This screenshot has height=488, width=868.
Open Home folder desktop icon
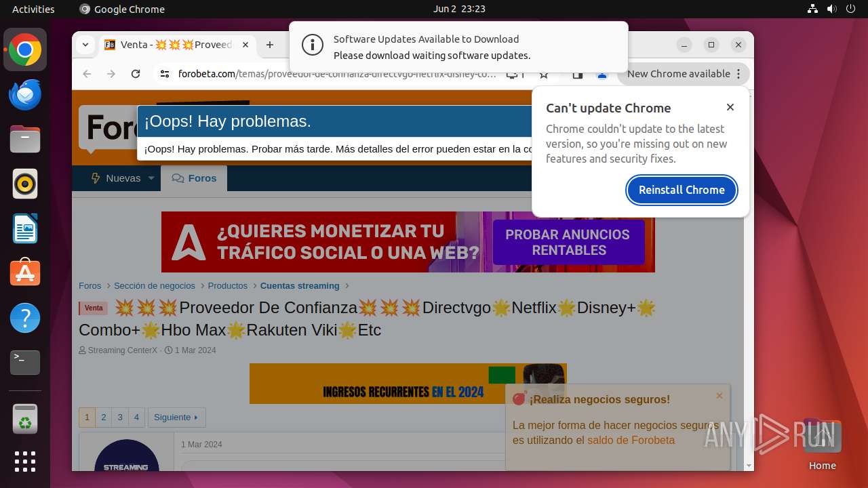[822, 445]
